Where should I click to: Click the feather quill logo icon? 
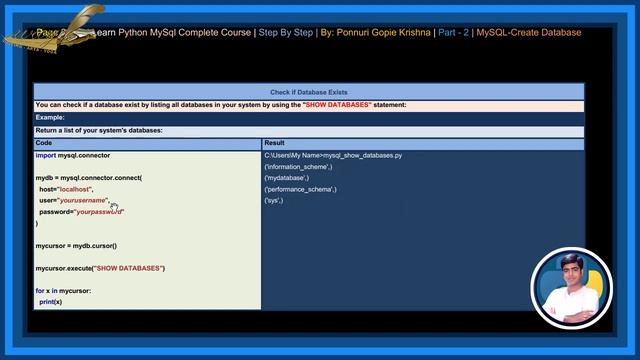coord(54,29)
